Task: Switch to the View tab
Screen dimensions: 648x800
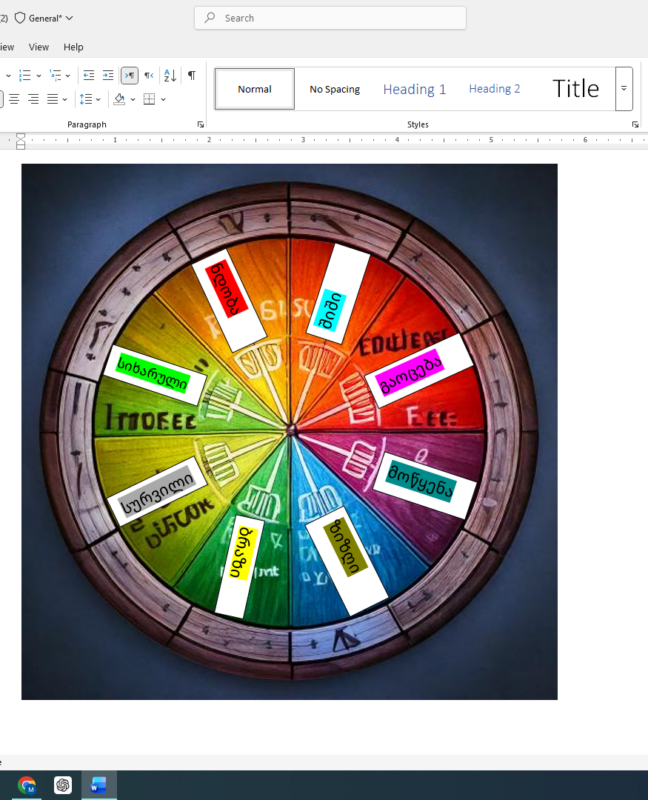Action: tap(39, 47)
